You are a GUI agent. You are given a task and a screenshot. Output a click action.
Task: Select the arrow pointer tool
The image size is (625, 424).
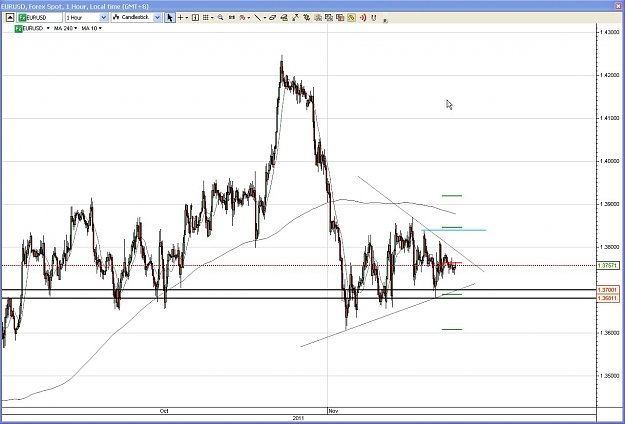tap(170, 18)
